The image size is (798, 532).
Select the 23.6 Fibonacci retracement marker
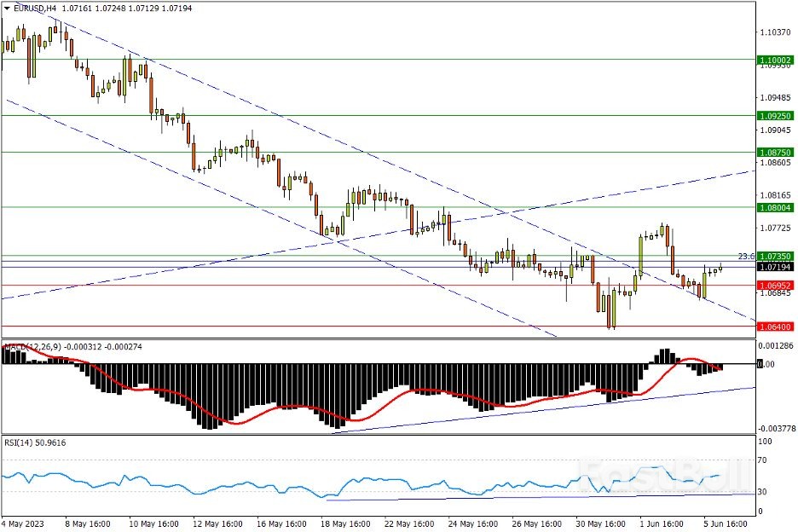pos(744,256)
